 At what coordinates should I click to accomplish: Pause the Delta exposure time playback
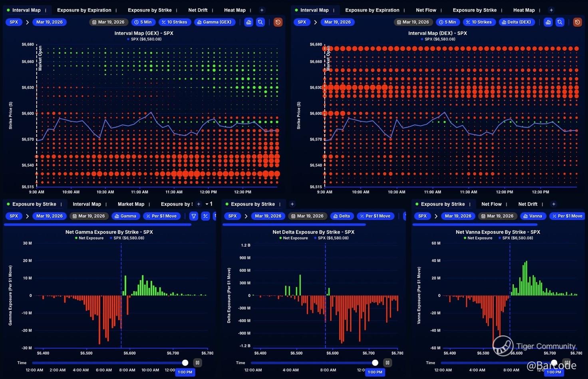coord(387,363)
